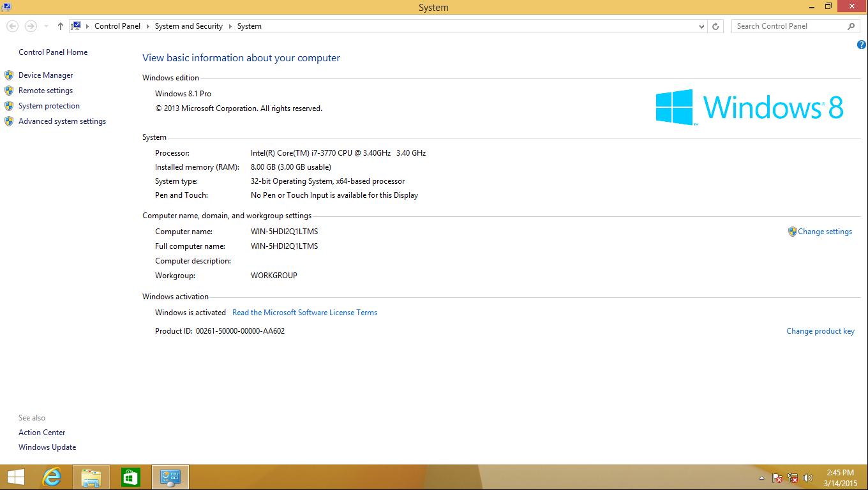Click the Intel Core i7-3770 processor text
The width and height of the screenshot is (868, 490).
pyautogui.click(x=338, y=153)
